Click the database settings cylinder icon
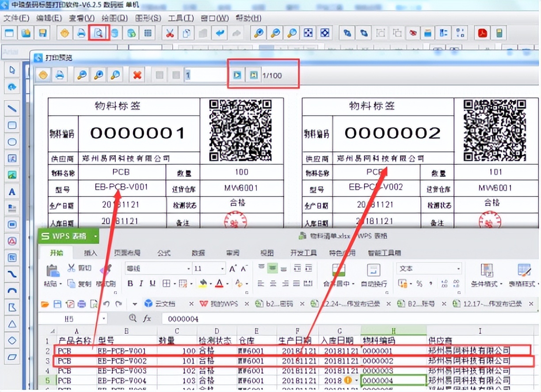Screen dimensions: 541x392 tap(114, 33)
